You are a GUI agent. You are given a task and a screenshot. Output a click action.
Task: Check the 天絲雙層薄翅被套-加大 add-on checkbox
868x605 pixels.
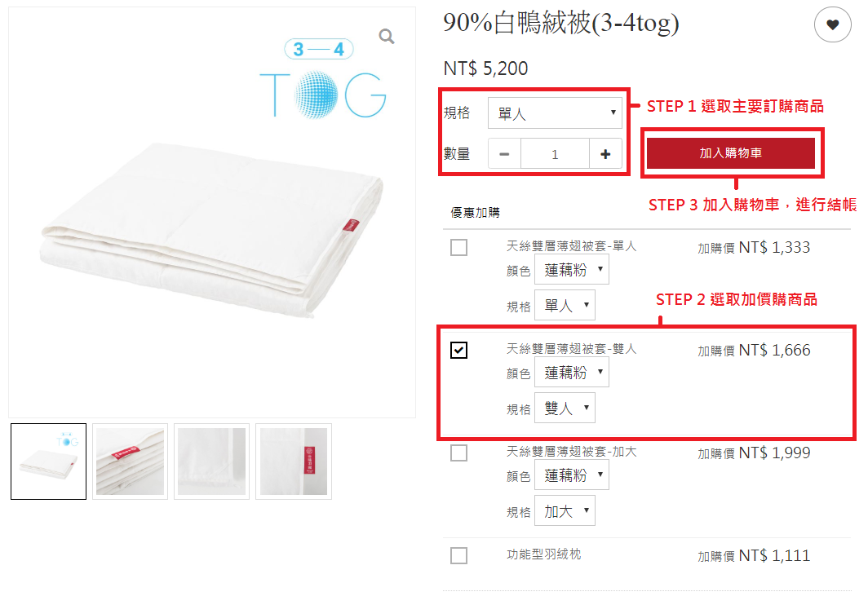(x=459, y=453)
